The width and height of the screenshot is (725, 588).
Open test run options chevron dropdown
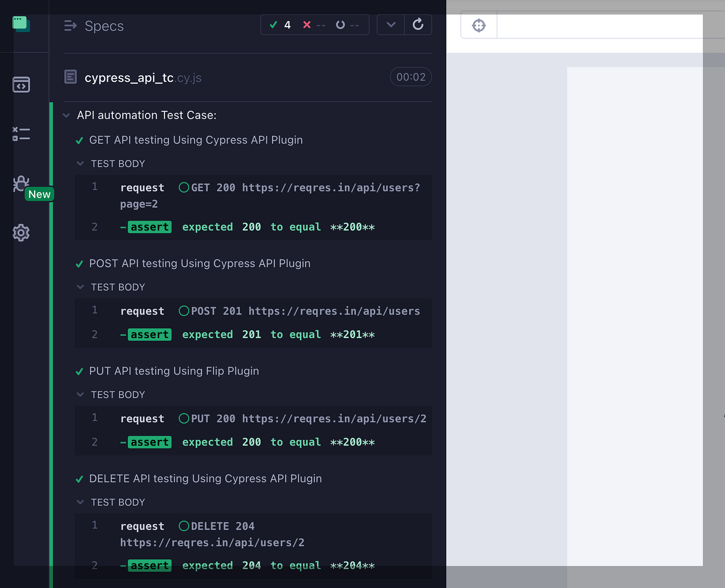point(391,25)
